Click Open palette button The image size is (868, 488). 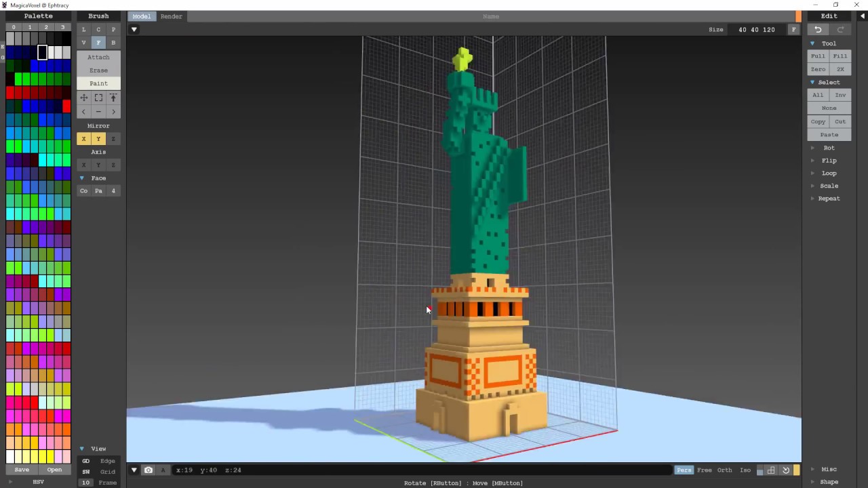54,470
